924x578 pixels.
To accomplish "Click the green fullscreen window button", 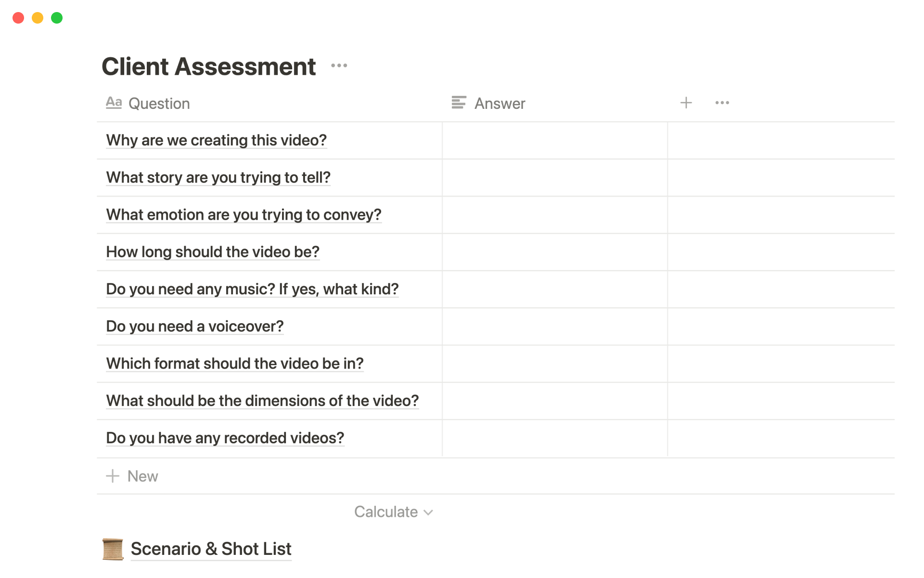I will (57, 18).
